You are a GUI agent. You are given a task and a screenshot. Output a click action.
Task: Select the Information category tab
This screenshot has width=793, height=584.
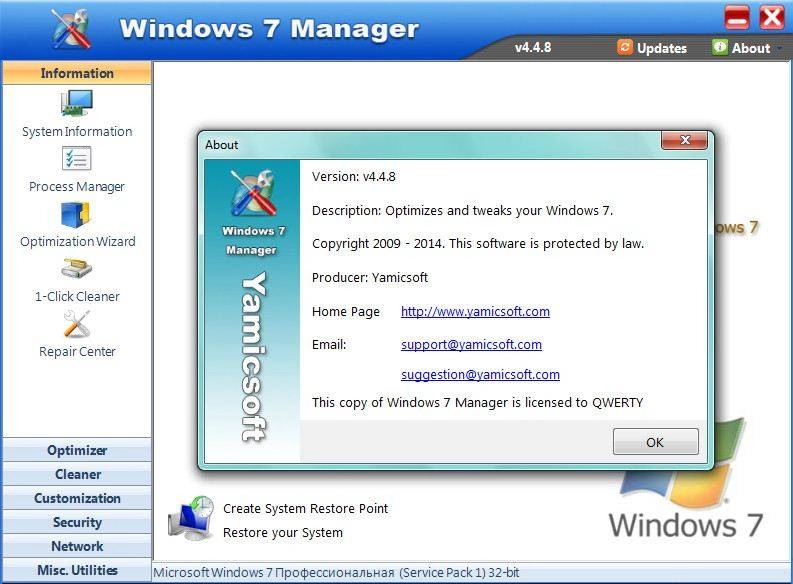(x=77, y=73)
